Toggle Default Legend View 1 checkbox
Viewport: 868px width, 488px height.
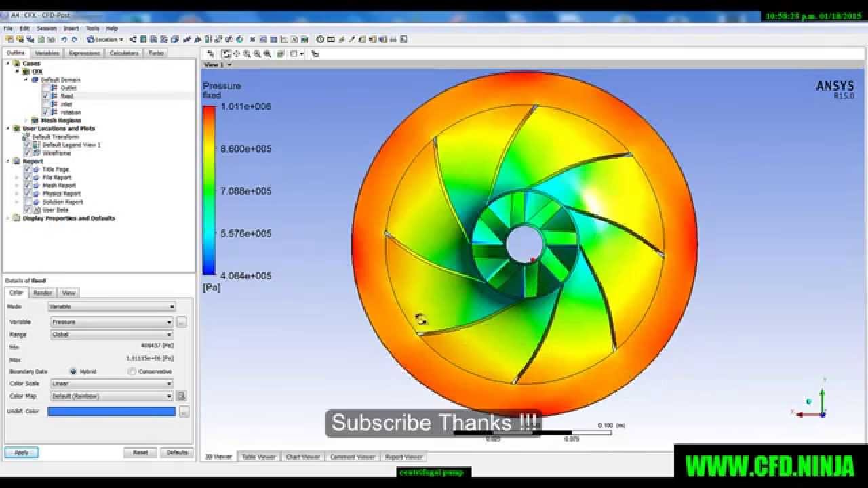[27, 145]
